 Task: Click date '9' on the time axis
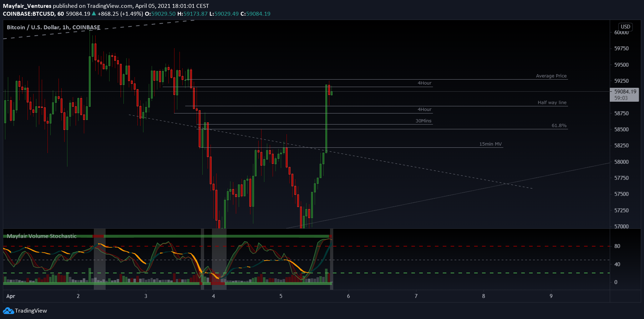(551, 296)
